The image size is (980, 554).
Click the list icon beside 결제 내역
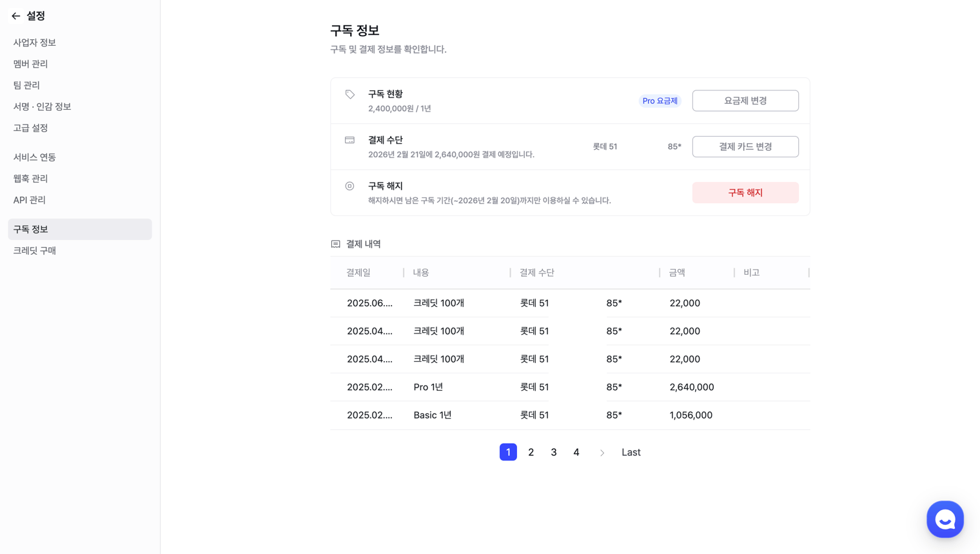(x=335, y=244)
